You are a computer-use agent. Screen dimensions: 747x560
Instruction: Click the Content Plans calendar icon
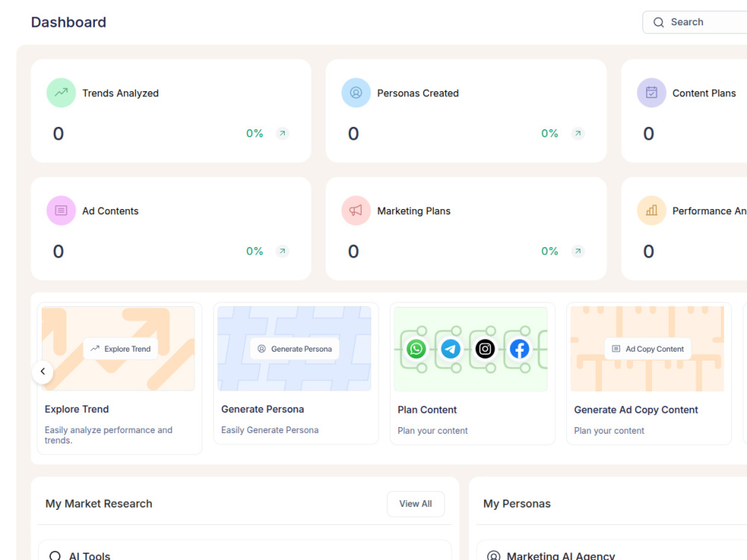[x=651, y=93]
